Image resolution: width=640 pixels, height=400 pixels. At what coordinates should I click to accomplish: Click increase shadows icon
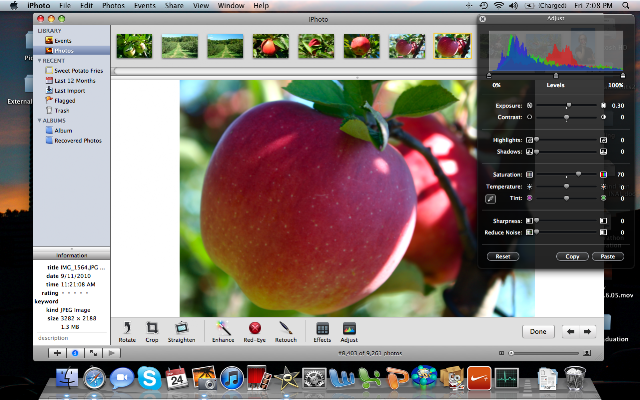tap(603, 151)
